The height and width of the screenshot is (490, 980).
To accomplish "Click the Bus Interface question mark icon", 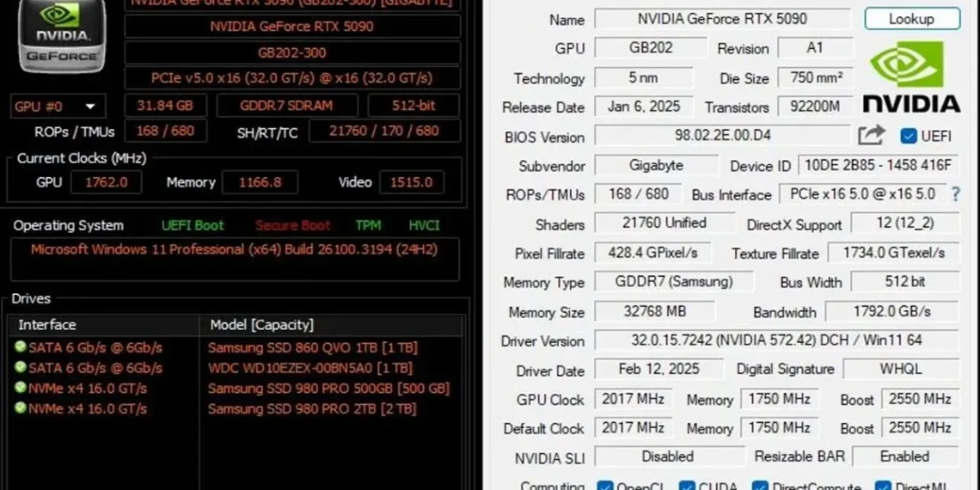I will [956, 194].
